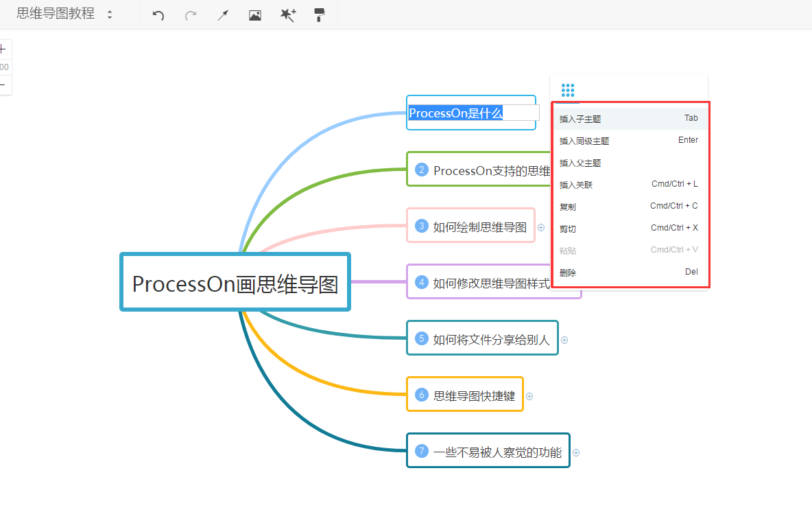Expand subtopics of 一些不易被人察觉的功能 node
Image resolution: width=812 pixels, height=510 pixels.
(x=576, y=452)
